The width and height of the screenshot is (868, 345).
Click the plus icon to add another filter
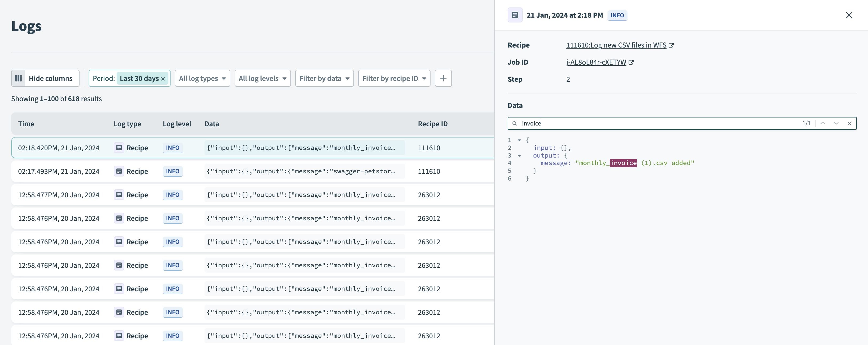click(443, 78)
